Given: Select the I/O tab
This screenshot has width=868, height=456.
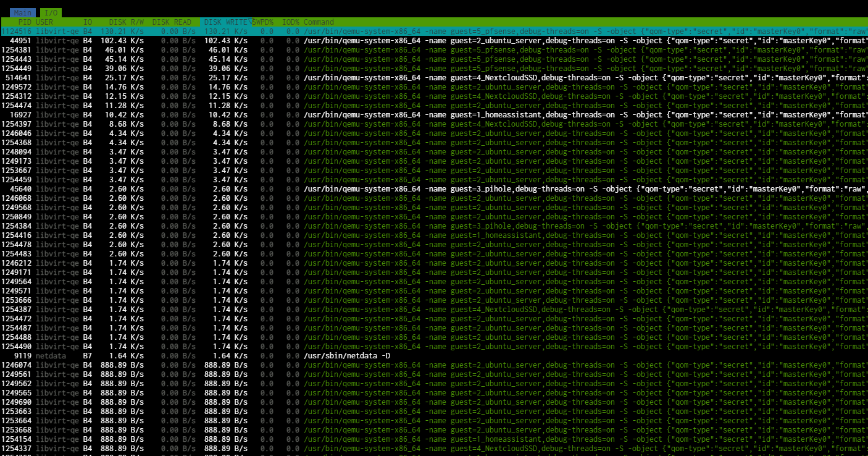Looking at the screenshot, I should point(51,12).
